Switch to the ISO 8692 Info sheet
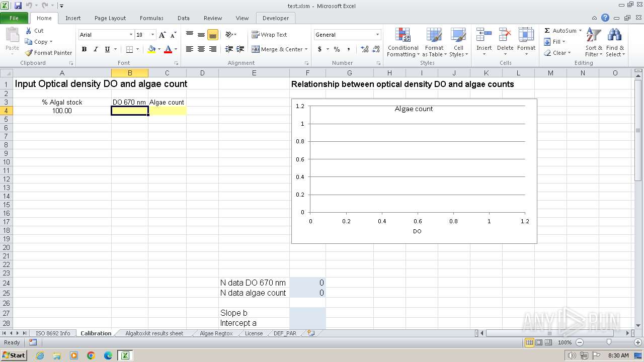The image size is (644, 362). (x=53, y=333)
